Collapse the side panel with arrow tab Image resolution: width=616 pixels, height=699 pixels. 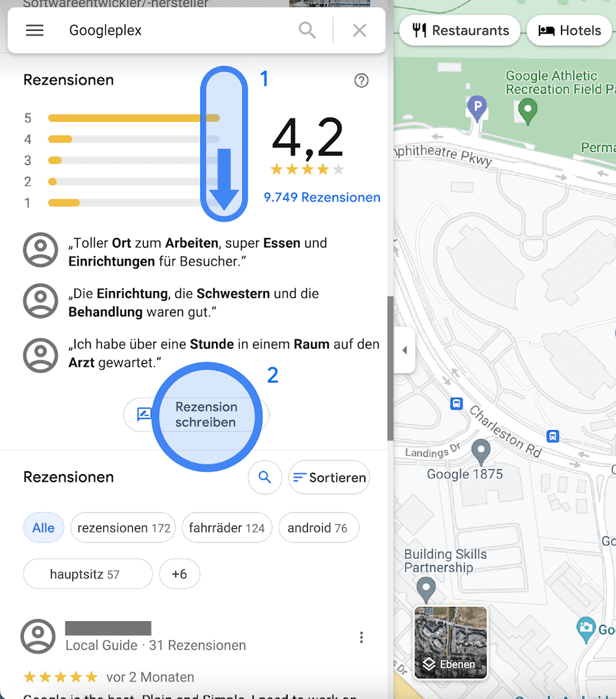[405, 350]
